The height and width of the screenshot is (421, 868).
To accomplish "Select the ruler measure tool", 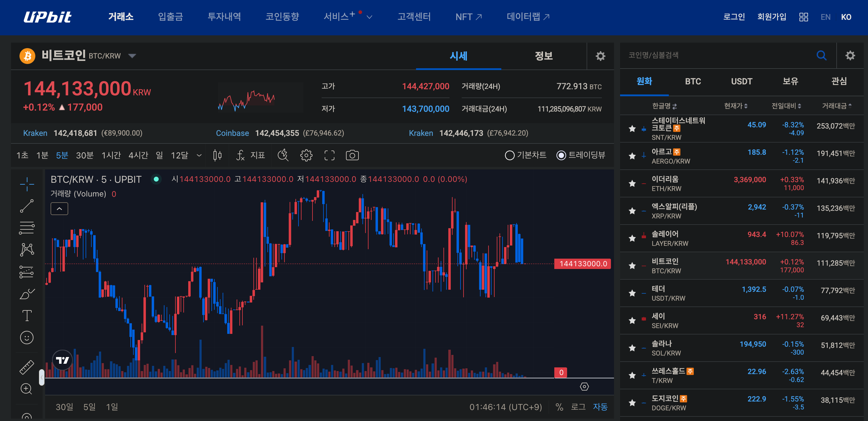I will (26, 367).
